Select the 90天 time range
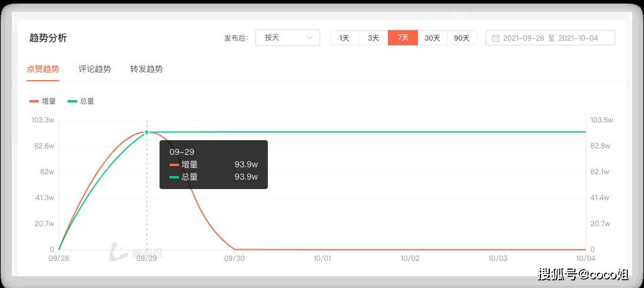 462,38
